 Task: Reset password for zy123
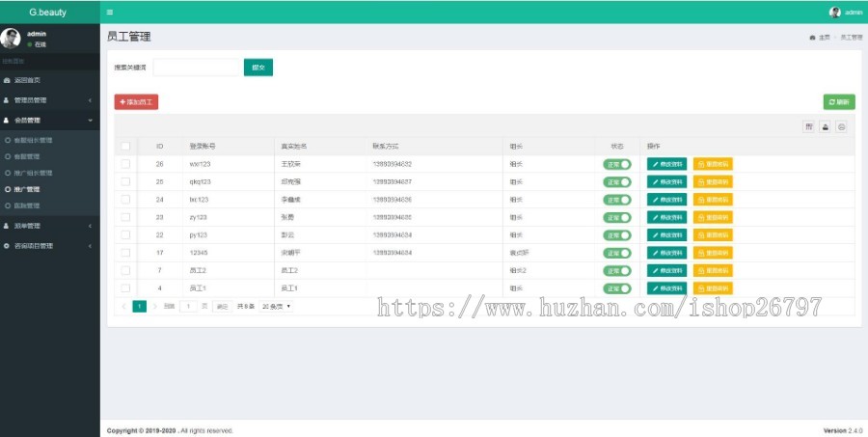[x=713, y=217]
